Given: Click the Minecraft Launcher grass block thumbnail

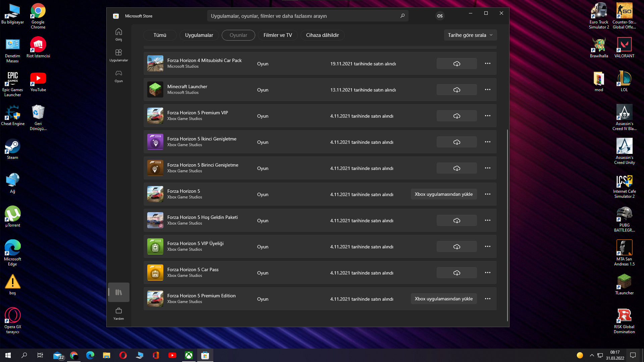Looking at the screenshot, I should click(x=155, y=90).
